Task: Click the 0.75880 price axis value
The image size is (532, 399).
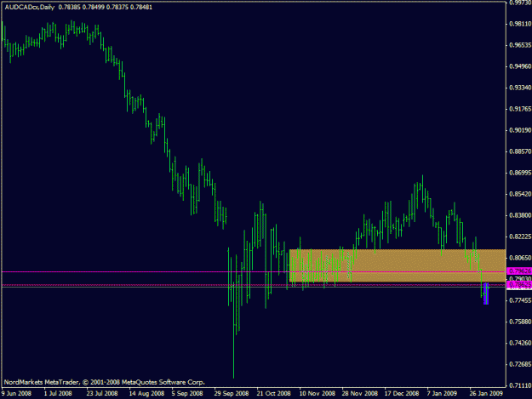Action: [x=520, y=322]
